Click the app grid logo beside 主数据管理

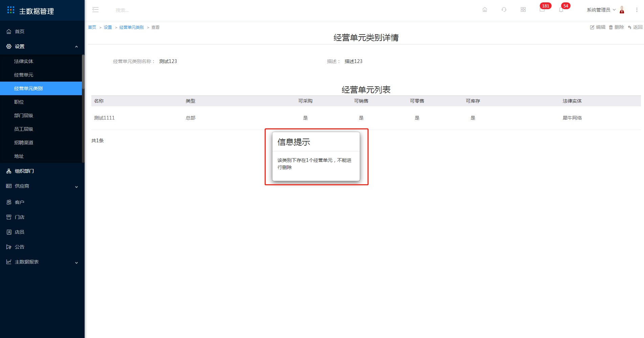click(x=11, y=10)
